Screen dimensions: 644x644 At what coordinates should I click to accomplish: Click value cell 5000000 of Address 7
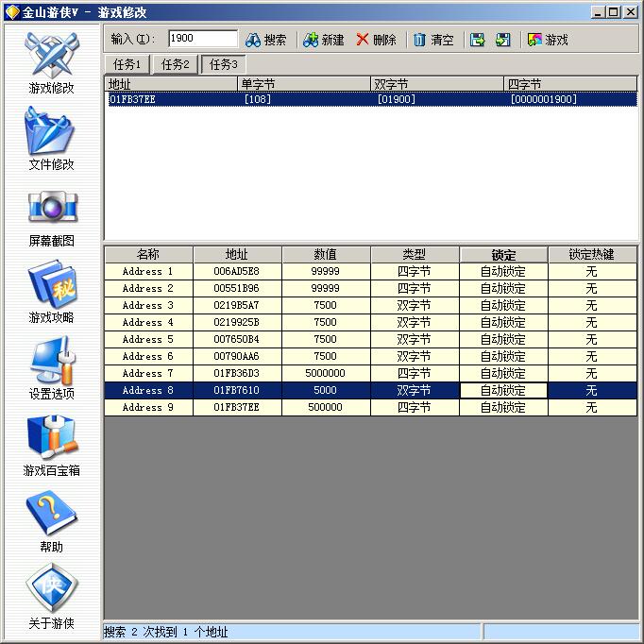pyautogui.click(x=325, y=373)
